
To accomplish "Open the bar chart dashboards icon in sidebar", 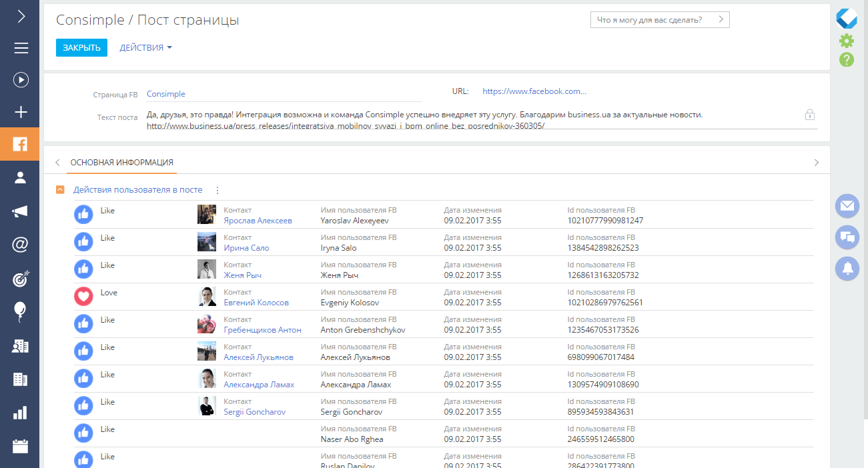I will (21, 413).
